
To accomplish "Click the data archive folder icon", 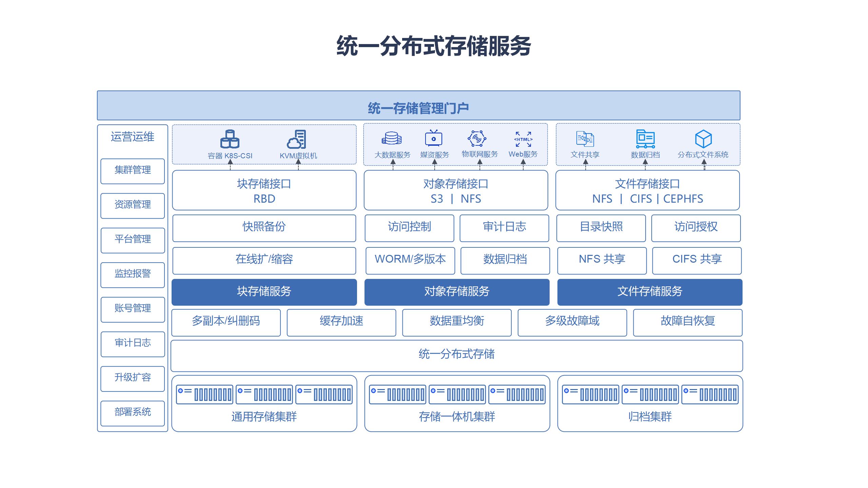I will pos(645,139).
